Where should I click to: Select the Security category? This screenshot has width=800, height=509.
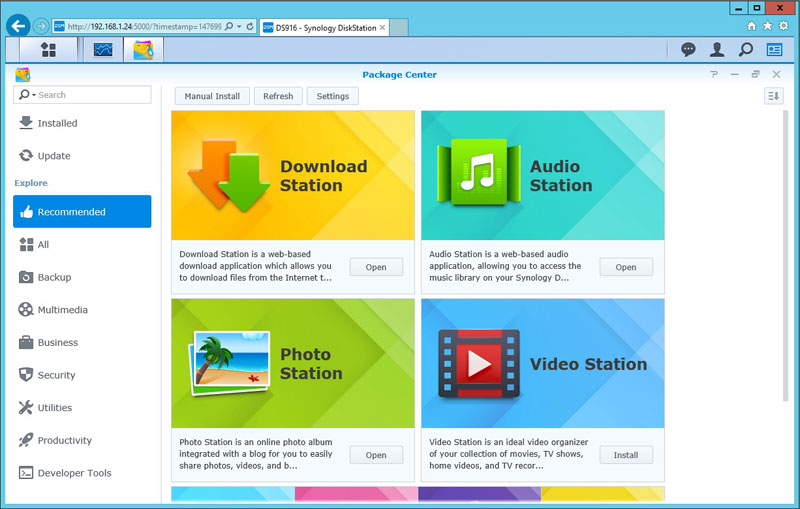pyautogui.click(x=56, y=375)
